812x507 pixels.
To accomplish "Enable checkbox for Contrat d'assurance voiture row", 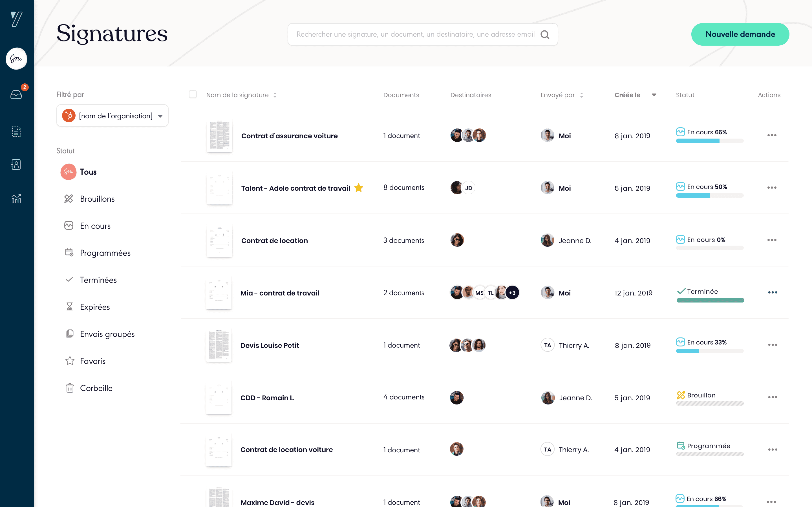I will tap(192, 135).
